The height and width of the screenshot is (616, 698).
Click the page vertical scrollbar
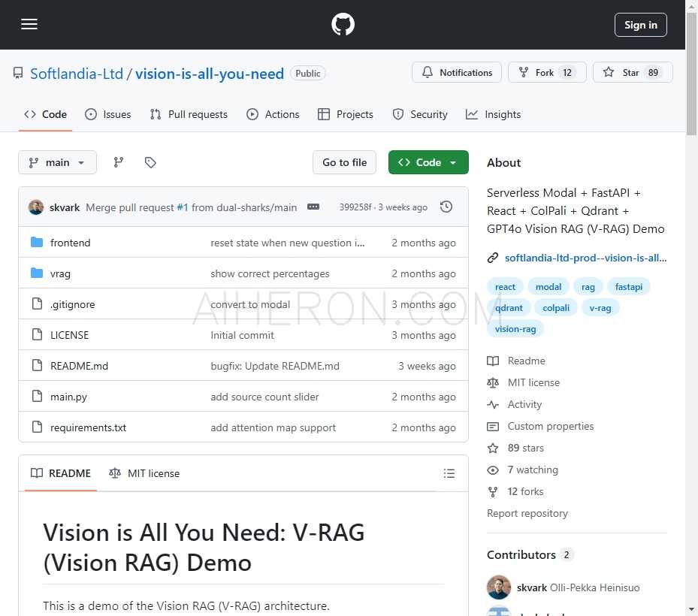(x=691, y=73)
